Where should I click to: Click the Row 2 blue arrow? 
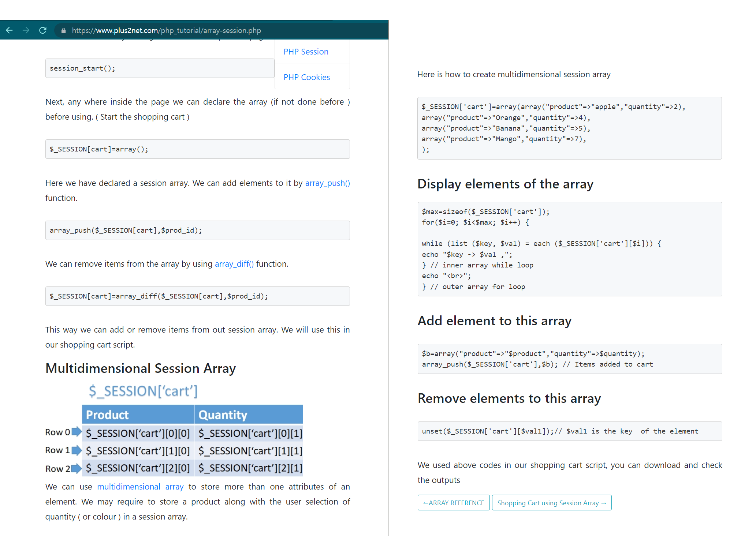click(x=77, y=468)
